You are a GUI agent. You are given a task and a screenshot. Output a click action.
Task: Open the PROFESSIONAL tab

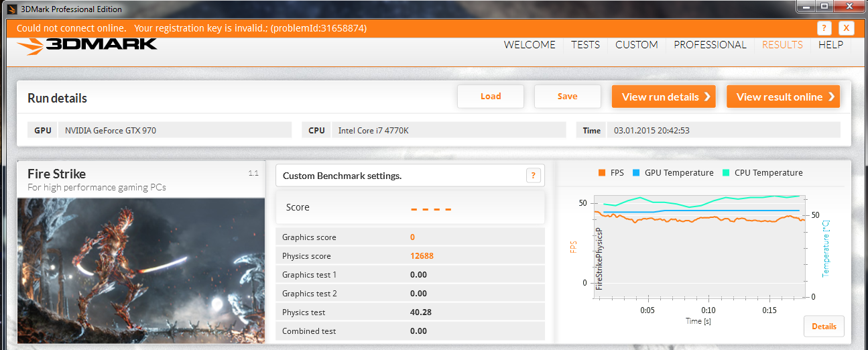click(x=710, y=45)
